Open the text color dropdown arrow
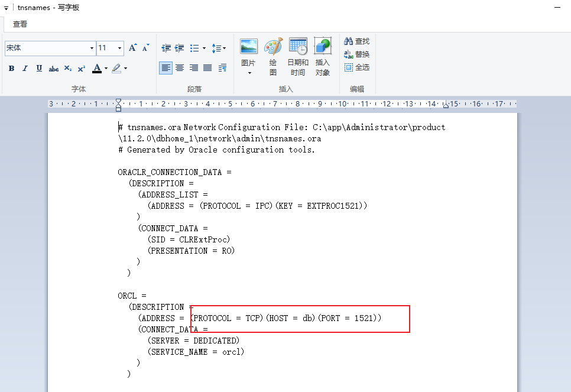 tap(106, 69)
